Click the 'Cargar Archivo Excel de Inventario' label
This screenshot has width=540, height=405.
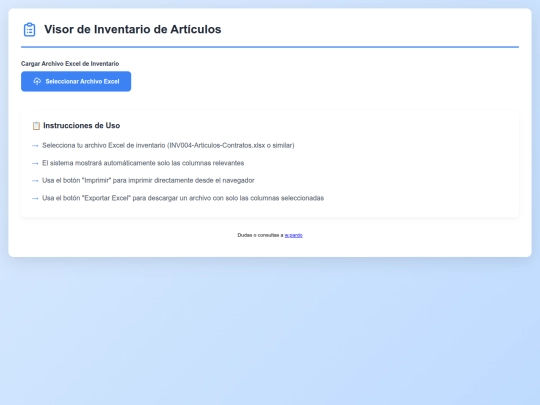(x=70, y=64)
